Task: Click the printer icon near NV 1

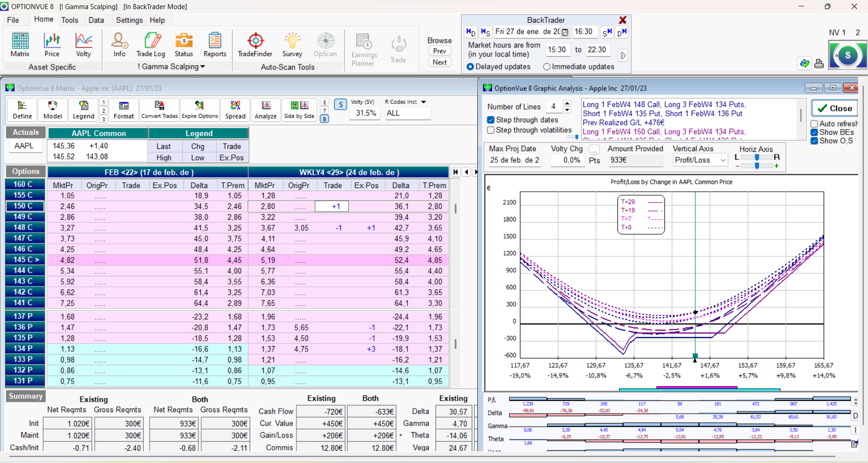Action: tap(819, 63)
